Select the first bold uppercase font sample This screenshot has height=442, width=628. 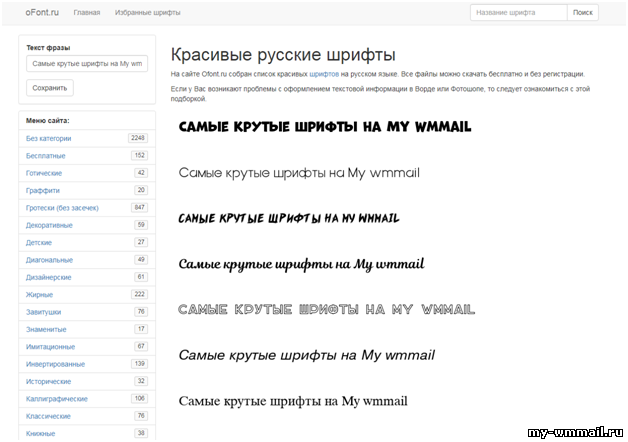(x=325, y=127)
